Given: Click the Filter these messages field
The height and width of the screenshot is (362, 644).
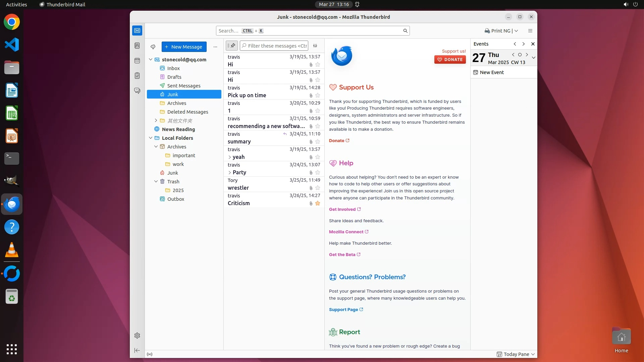Looking at the screenshot, I should tap(277, 46).
